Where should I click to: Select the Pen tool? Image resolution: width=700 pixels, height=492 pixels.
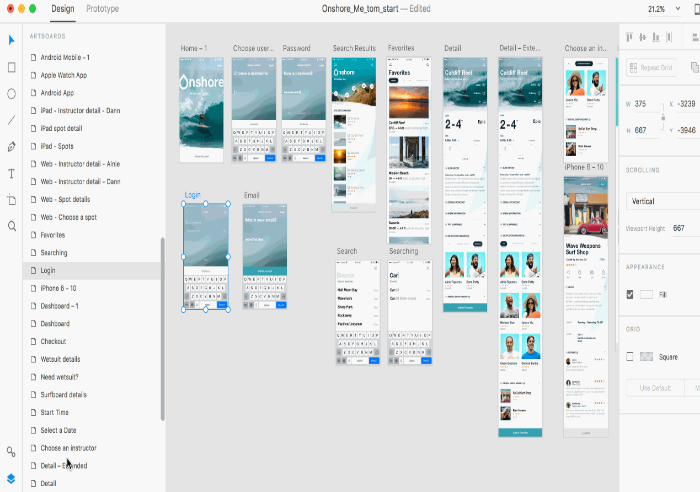11,146
